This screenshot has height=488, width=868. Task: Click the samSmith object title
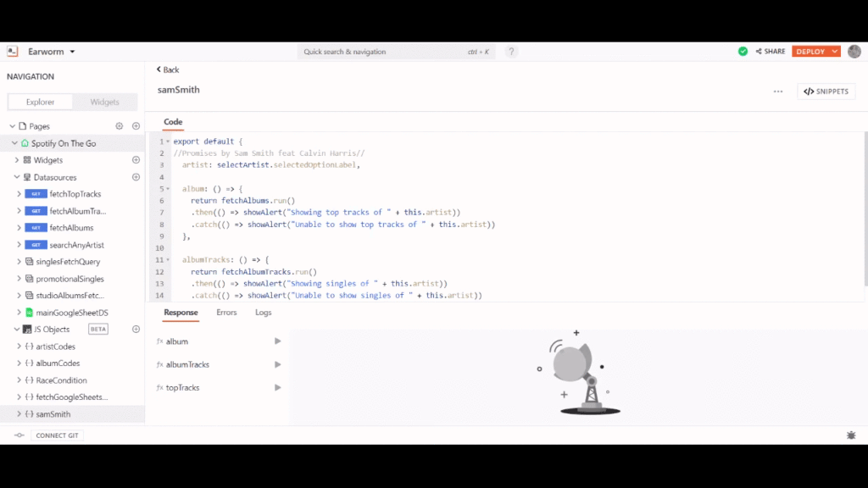point(178,90)
